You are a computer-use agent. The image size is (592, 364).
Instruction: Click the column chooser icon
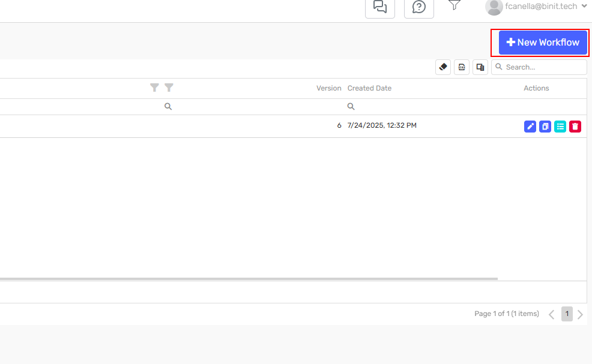point(480,67)
